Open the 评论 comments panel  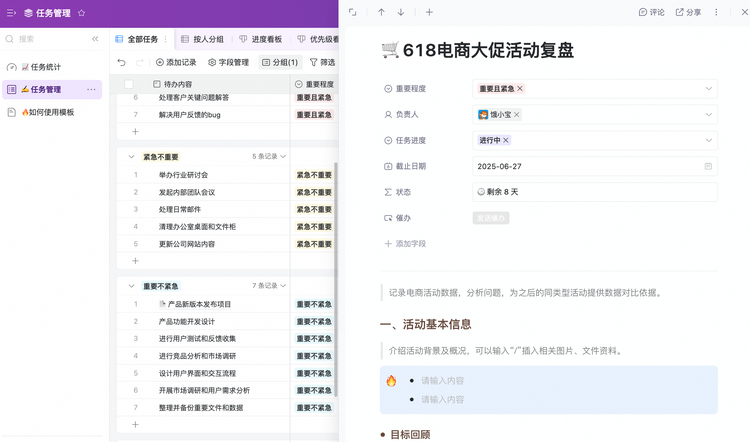pos(651,12)
